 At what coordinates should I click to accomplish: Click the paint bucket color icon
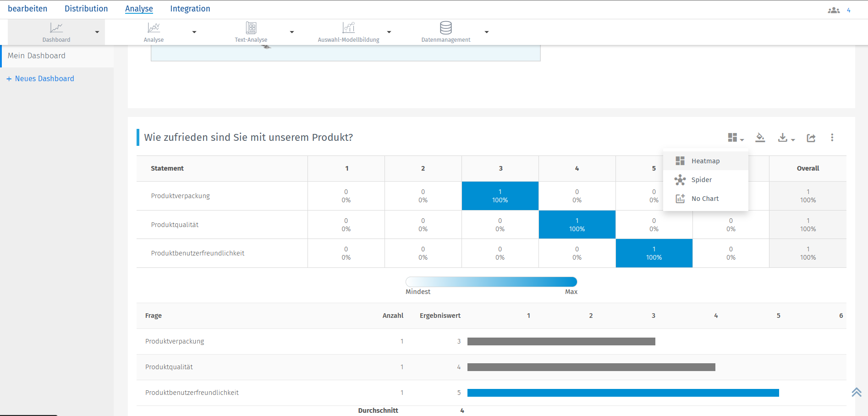(x=760, y=138)
